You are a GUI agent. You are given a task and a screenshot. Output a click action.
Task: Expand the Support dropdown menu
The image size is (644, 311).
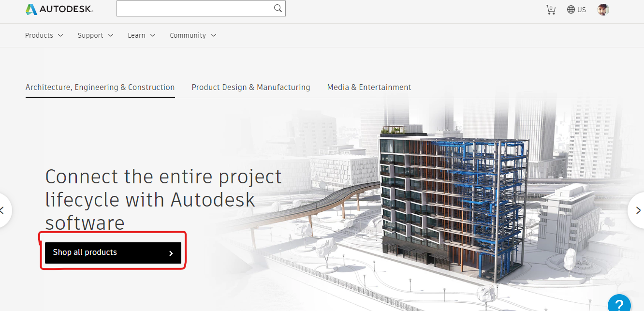(95, 35)
